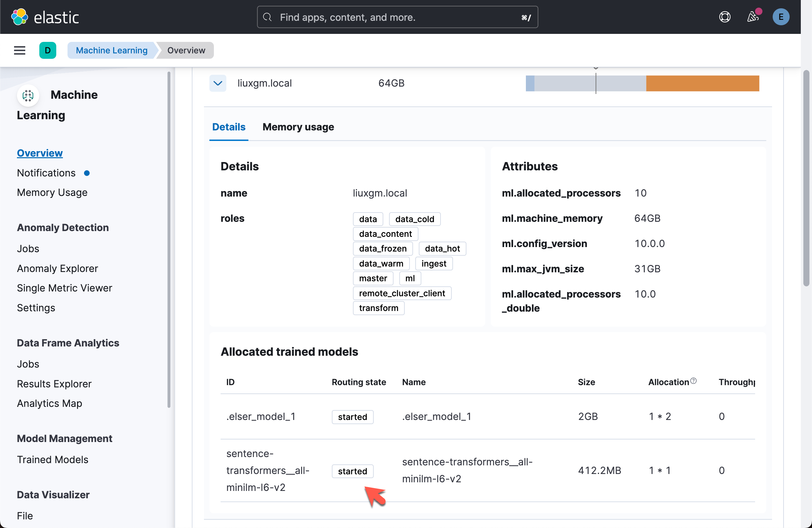Collapse the liuxgm.local node row
Viewport: 812px width, 528px height.
[x=218, y=83]
